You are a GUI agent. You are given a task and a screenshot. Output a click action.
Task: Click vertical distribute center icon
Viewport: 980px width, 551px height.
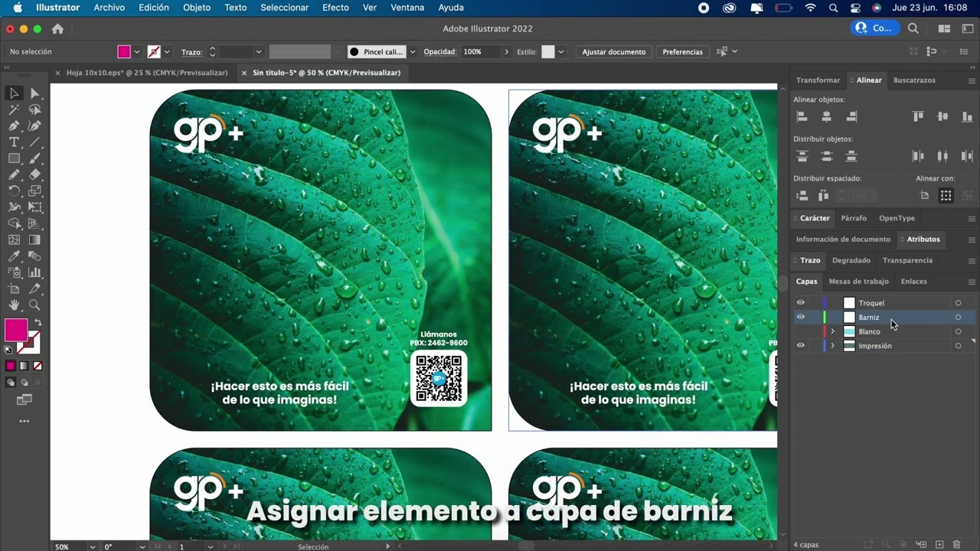(x=827, y=156)
